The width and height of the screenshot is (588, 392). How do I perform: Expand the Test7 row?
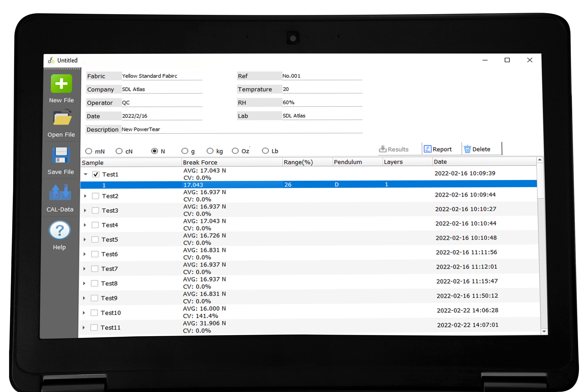84,269
